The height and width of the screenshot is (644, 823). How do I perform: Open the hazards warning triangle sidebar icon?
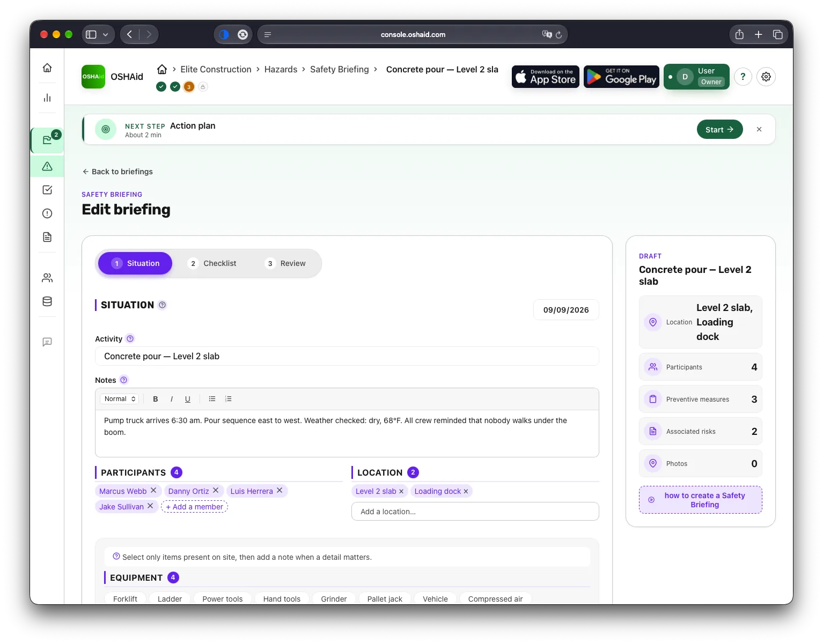47,166
